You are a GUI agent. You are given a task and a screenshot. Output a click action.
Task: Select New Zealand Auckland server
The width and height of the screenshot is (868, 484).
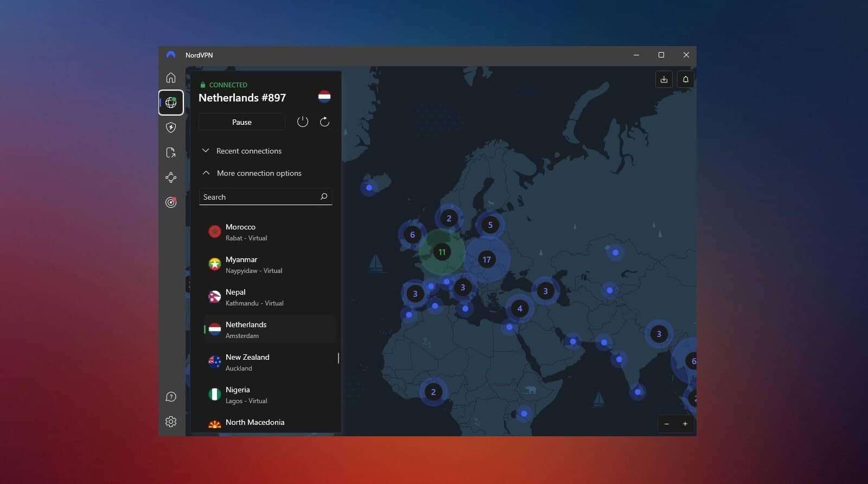tap(270, 362)
